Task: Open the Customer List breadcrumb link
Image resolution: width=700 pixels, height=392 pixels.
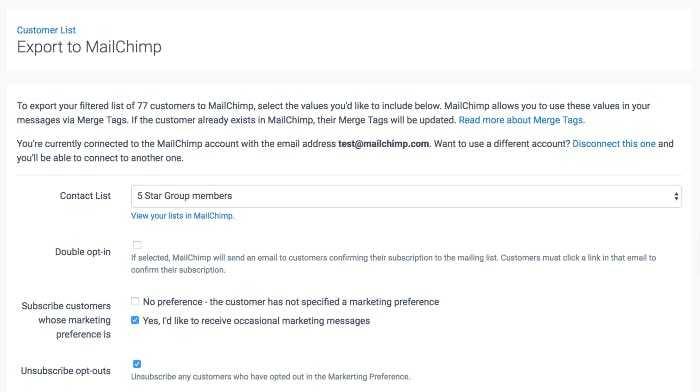Action: 46,30
